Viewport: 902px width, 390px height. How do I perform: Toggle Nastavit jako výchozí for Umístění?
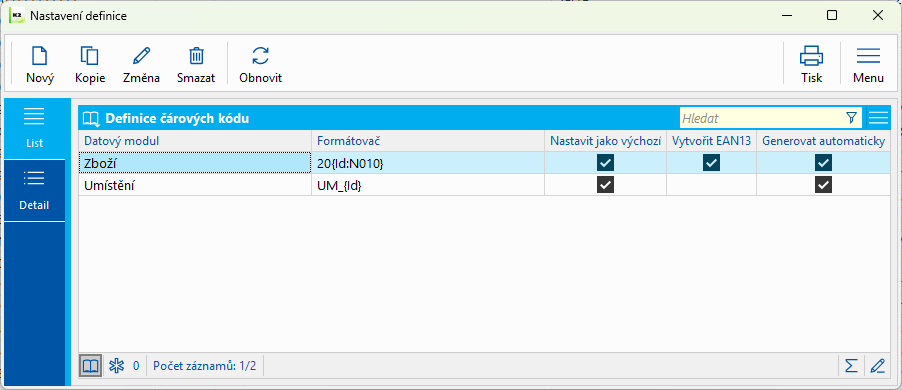point(605,185)
